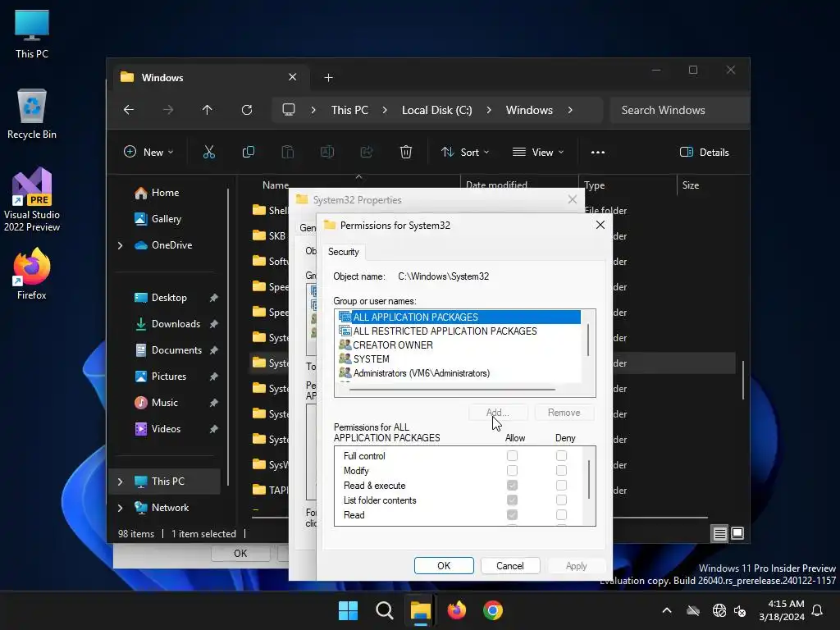Click the Remove button under user names

pos(564,413)
